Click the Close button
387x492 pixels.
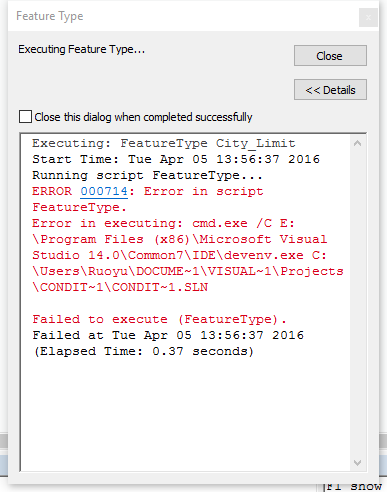point(330,56)
